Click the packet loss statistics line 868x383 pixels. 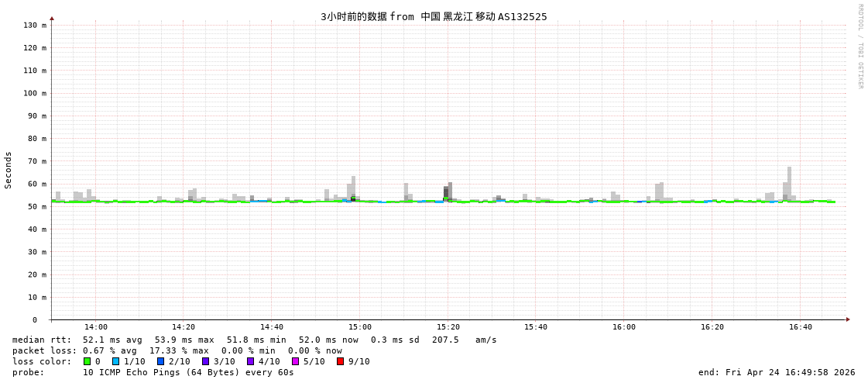point(177,350)
